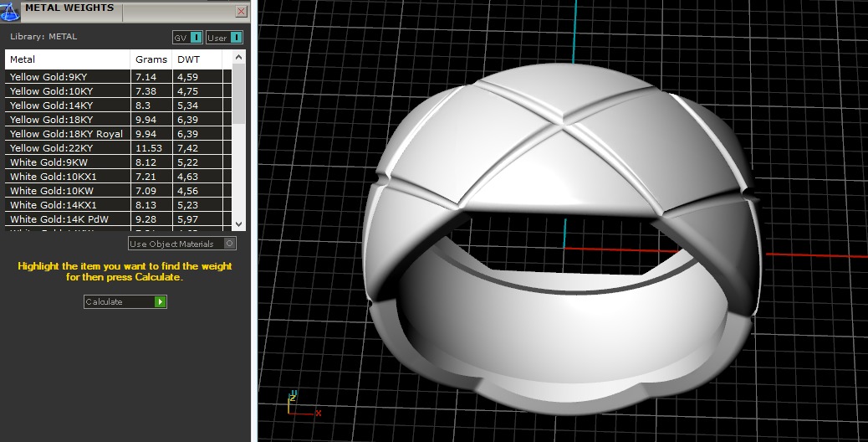Click the 8.3 grams value
This screenshot has width=868, height=442.
[143, 105]
